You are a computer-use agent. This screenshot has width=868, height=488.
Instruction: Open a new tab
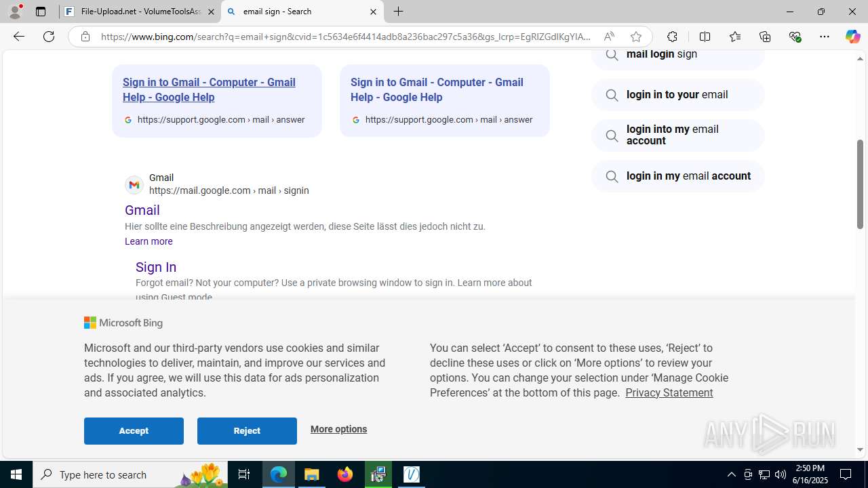click(399, 12)
